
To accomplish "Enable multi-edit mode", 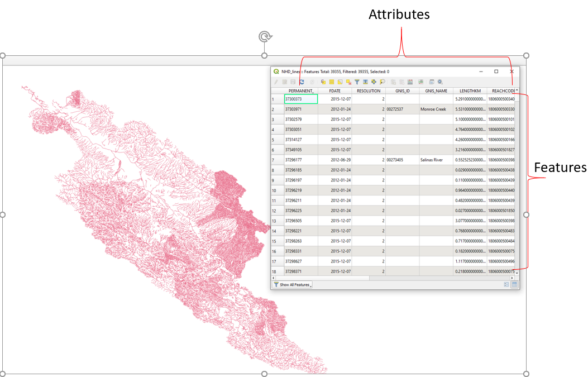I will point(285,82).
